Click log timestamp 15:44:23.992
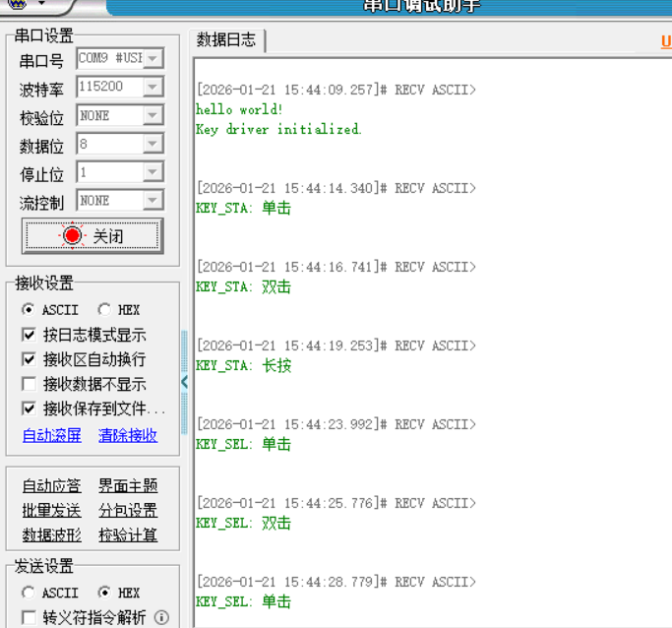The height and width of the screenshot is (628, 672). point(329,424)
